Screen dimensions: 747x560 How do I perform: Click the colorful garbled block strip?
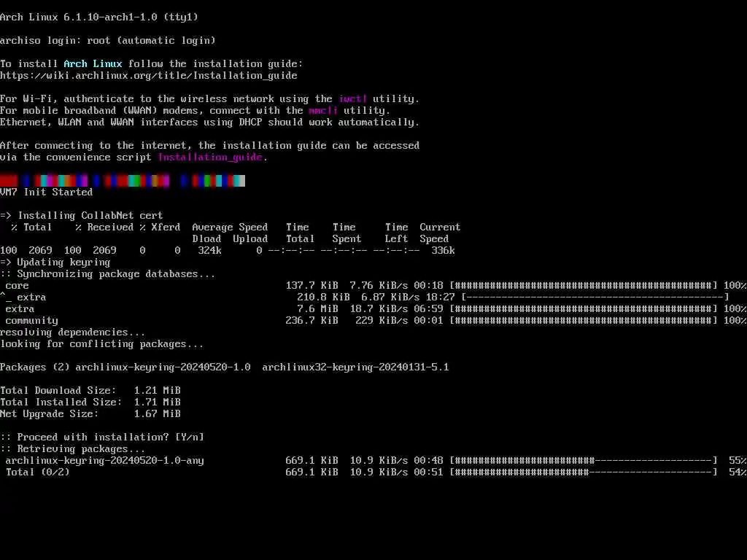(123, 181)
